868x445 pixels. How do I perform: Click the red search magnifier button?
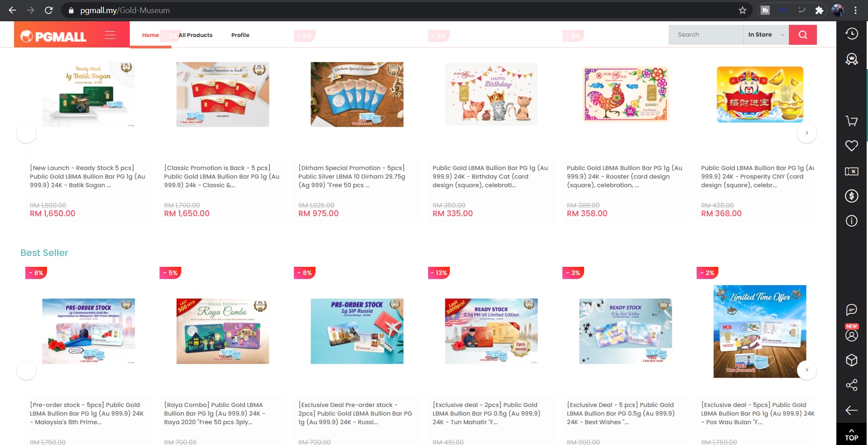coord(802,35)
